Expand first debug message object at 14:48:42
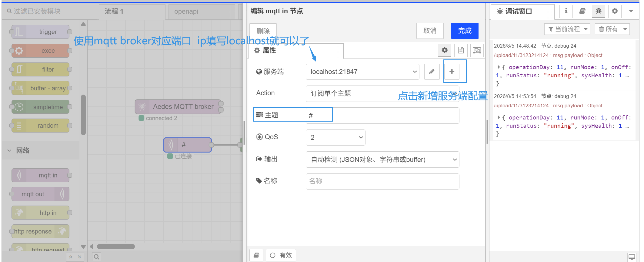Screen dimensions: 644x262 click(499, 67)
